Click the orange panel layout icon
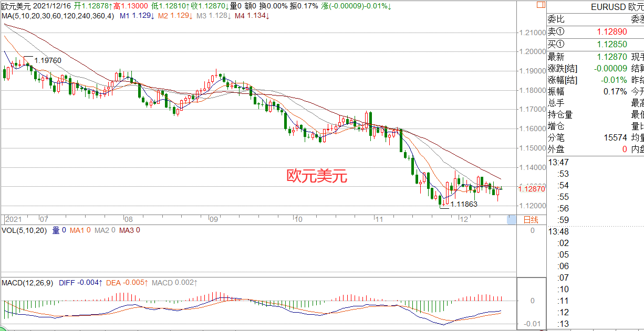 pyautogui.click(x=540, y=5)
